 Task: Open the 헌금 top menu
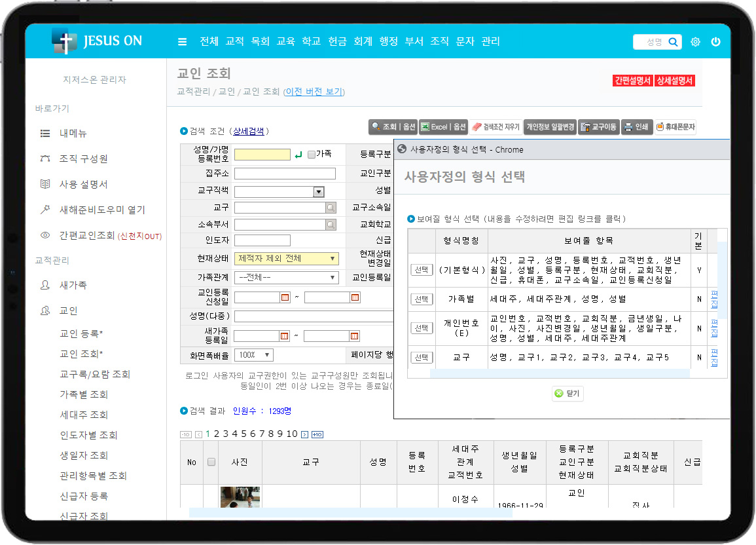[337, 41]
